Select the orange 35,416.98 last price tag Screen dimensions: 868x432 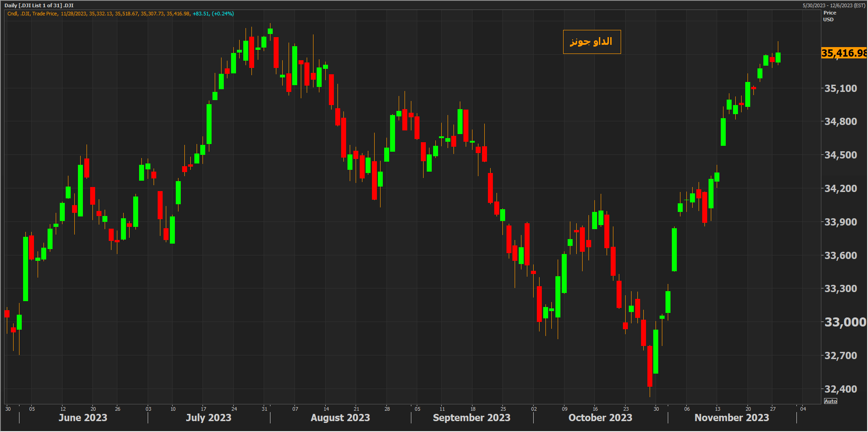pyautogui.click(x=844, y=53)
